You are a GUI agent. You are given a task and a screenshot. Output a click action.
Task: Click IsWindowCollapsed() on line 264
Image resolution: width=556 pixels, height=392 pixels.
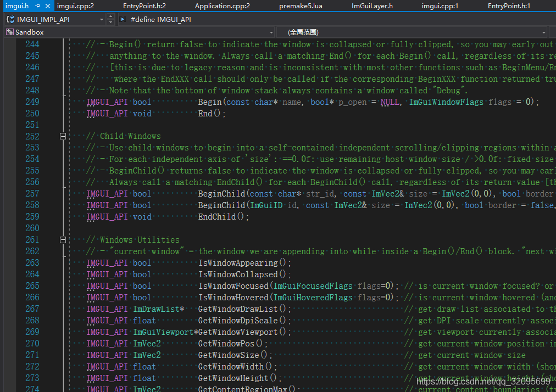pos(244,275)
